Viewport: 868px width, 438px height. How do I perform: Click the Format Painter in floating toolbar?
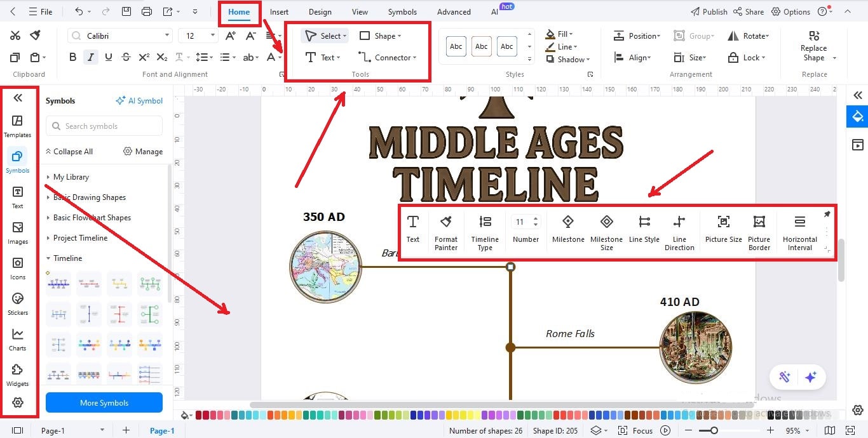[446, 233]
